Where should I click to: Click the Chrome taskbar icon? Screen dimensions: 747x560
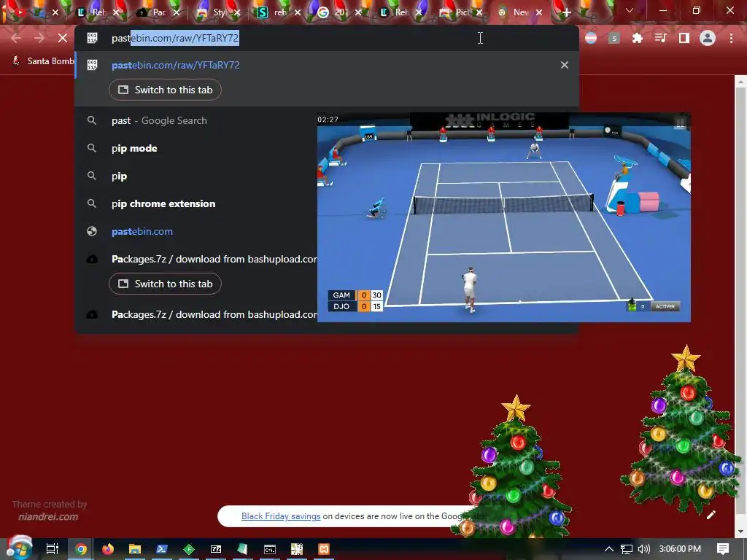[81, 549]
